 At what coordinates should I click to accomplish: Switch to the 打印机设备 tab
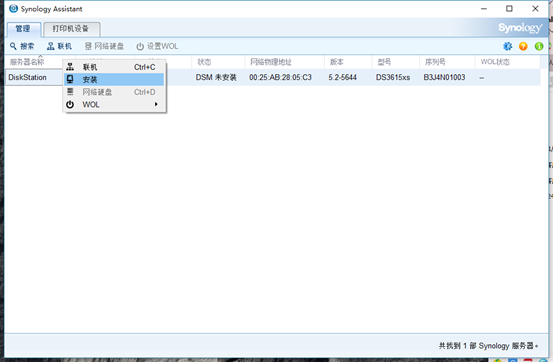pos(71,29)
